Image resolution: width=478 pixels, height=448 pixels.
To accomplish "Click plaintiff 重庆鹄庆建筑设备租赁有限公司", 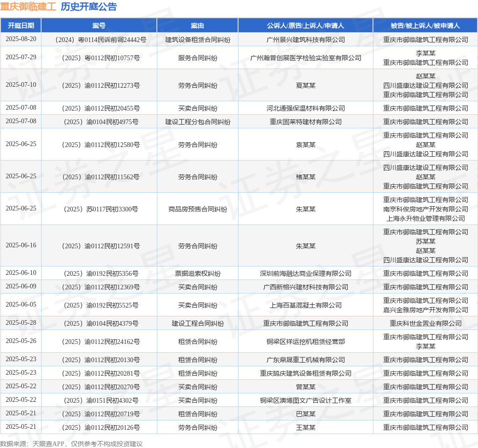I will tap(305, 373).
